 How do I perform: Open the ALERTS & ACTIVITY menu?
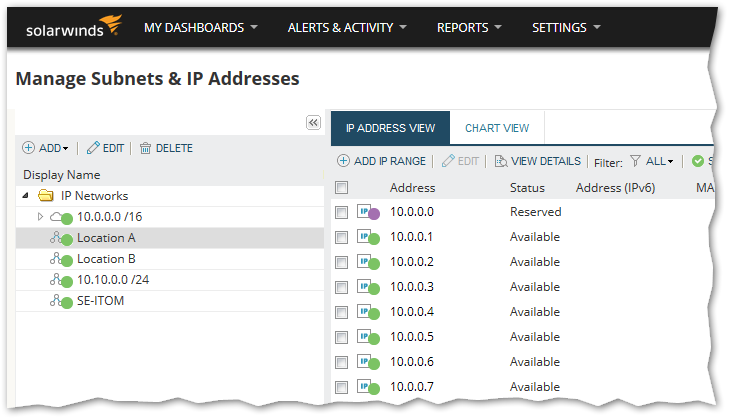click(x=347, y=28)
